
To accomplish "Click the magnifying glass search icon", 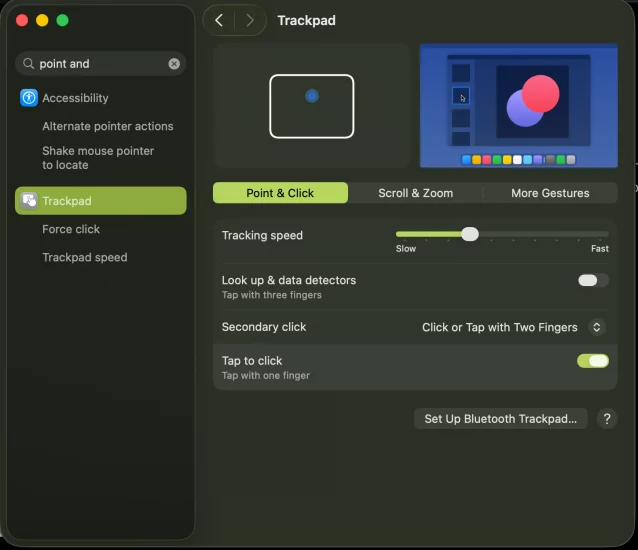I will click(28, 64).
